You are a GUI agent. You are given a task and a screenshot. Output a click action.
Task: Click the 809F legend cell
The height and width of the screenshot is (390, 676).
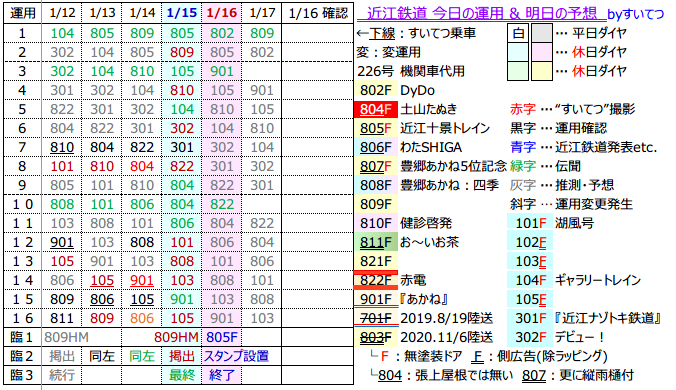point(376,204)
